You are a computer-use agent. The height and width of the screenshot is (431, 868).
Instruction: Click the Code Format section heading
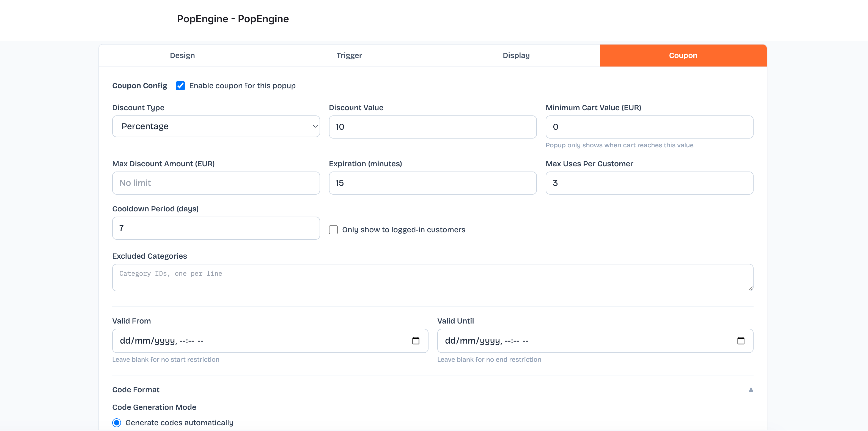[136, 389]
